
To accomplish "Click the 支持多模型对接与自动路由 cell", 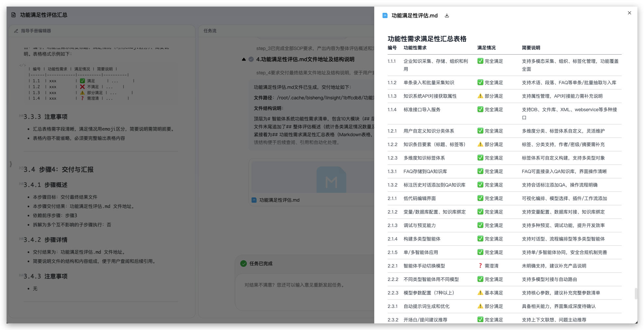I will [x=549, y=279].
